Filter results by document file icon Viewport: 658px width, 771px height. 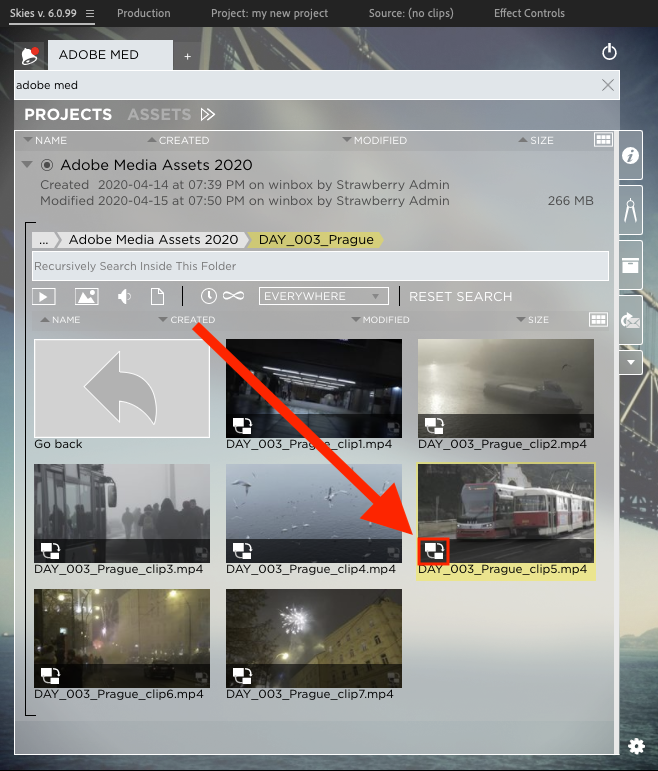tap(157, 296)
